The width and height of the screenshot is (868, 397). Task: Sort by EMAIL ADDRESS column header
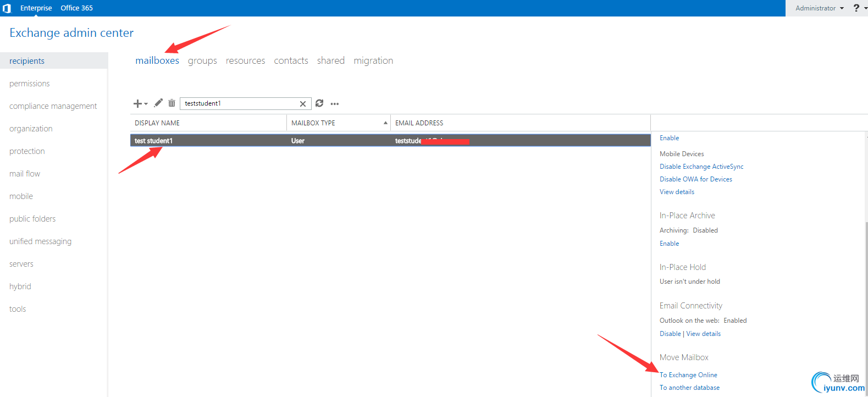coord(521,123)
